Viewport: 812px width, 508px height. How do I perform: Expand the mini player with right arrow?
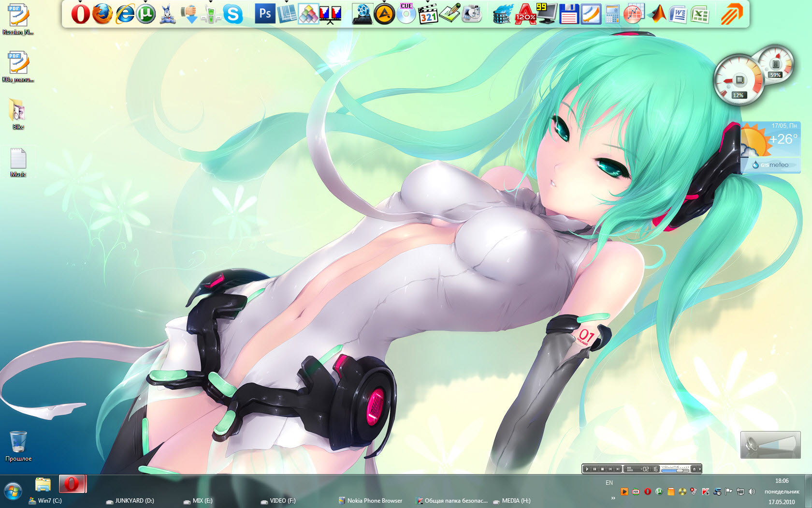(x=700, y=469)
